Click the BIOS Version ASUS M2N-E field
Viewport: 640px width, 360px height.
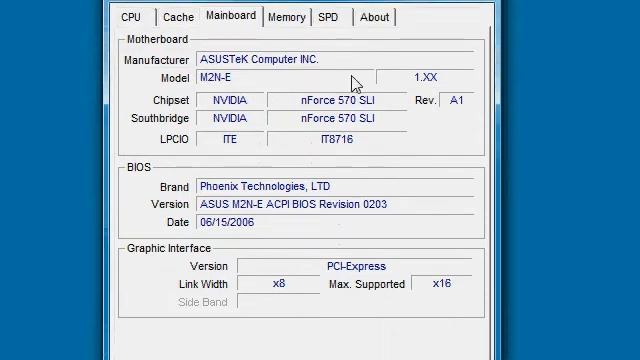click(335, 204)
